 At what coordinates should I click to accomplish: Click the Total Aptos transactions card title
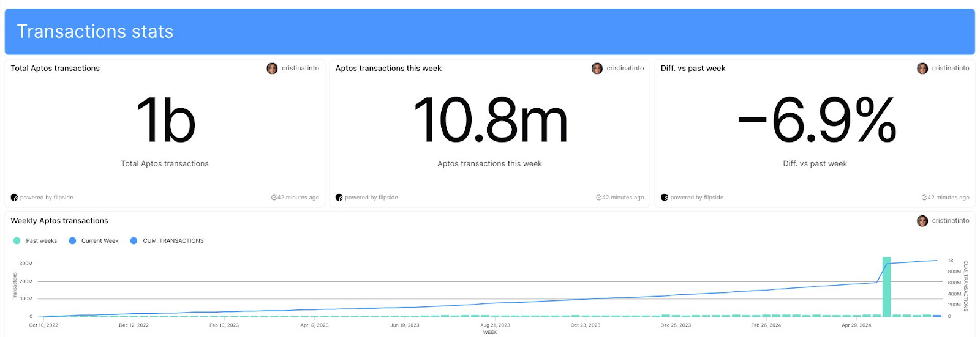click(x=55, y=69)
